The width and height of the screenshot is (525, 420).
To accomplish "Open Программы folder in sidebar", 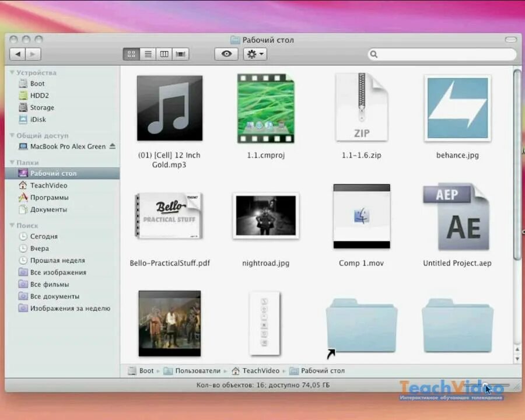I will (x=62, y=197).
